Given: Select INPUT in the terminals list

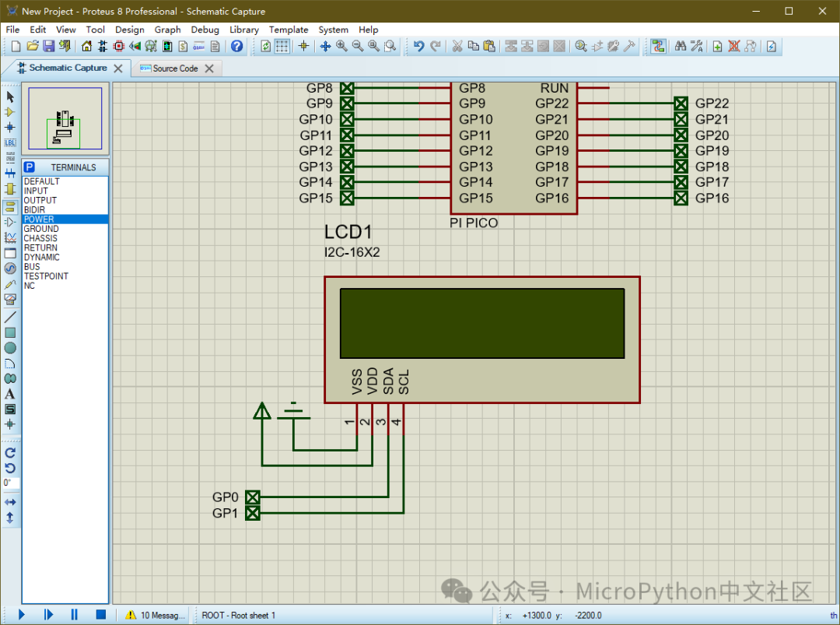Looking at the screenshot, I should coord(65,191).
